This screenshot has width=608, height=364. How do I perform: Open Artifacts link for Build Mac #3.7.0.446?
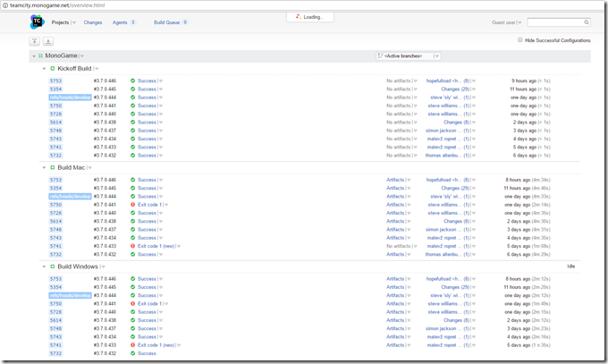click(395, 180)
